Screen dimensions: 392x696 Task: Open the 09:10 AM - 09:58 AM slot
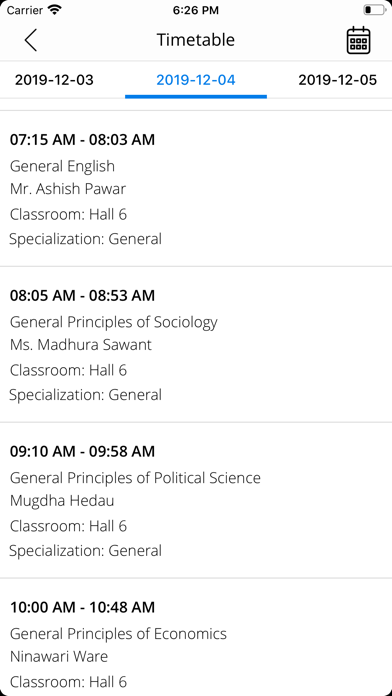[82, 451]
